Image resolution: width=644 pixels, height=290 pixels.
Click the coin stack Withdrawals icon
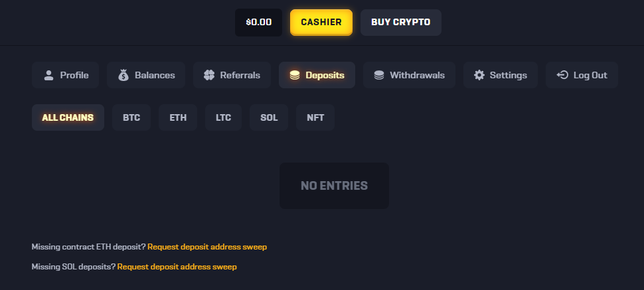[379, 75]
